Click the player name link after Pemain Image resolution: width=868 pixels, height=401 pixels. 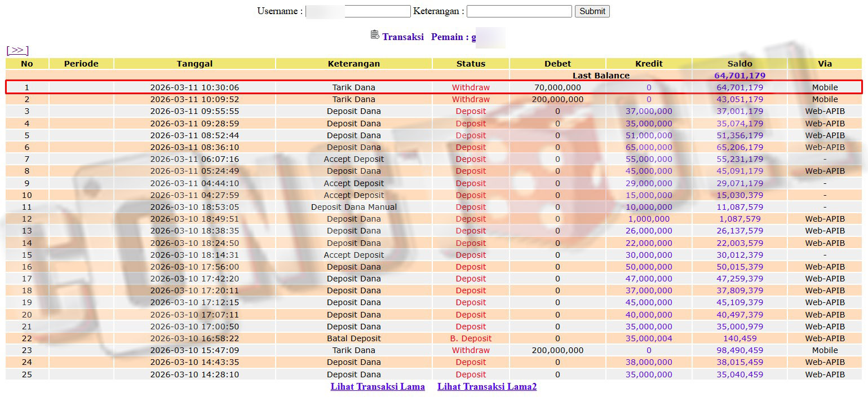click(474, 37)
